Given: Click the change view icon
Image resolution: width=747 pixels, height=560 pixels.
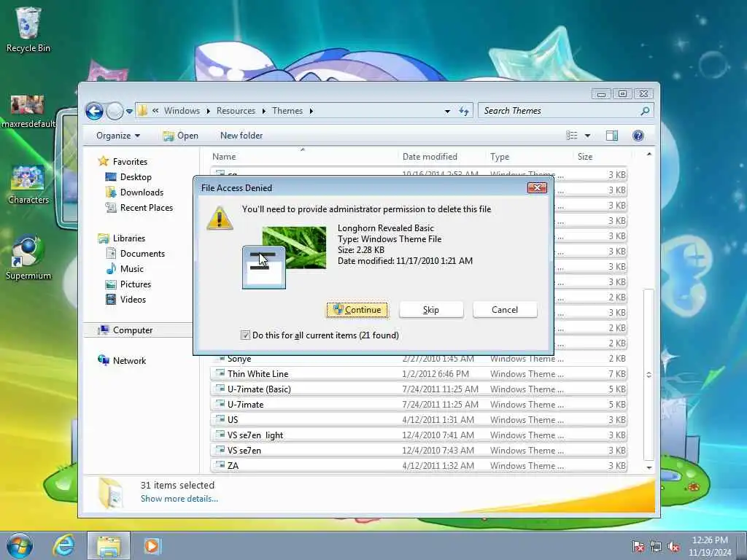Looking at the screenshot, I should pos(572,136).
